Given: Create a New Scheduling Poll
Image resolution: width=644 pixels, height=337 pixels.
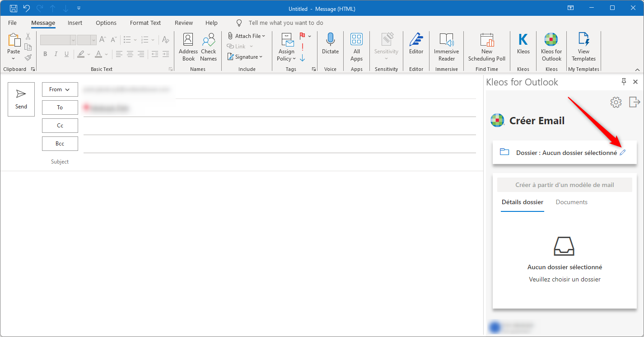Looking at the screenshot, I should click(x=486, y=47).
